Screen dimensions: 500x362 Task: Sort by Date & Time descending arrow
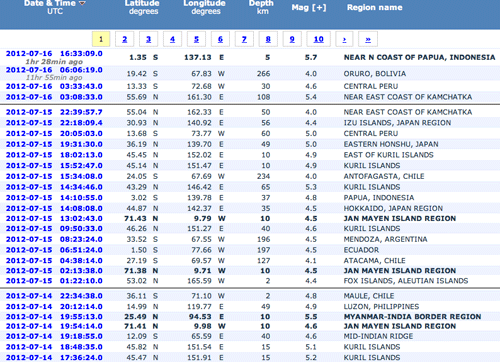(x=82, y=3)
